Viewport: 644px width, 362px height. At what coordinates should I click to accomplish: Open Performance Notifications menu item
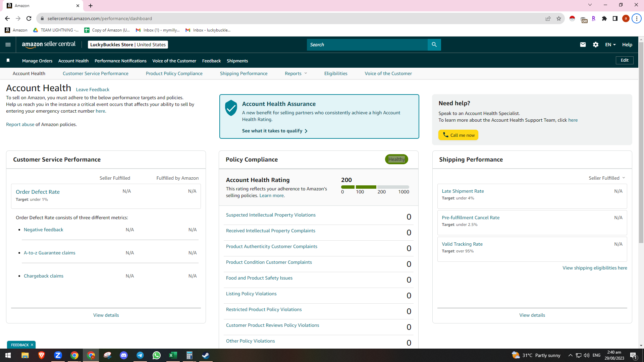(x=120, y=61)
